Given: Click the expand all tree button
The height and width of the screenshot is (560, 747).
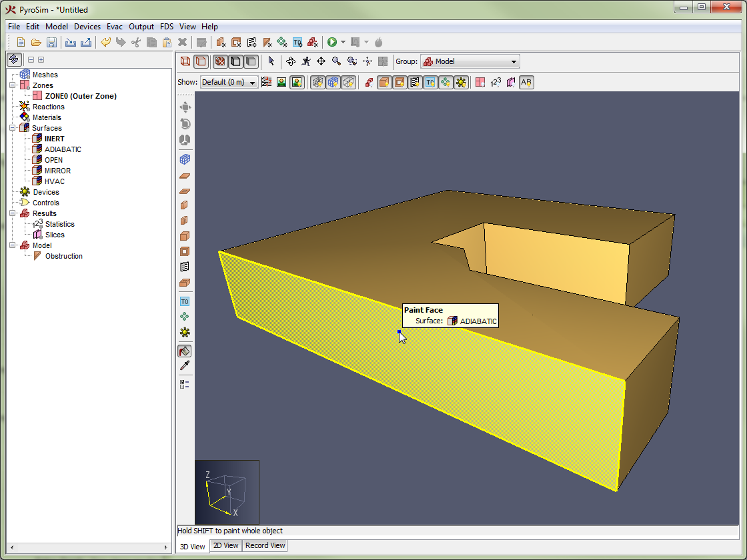Looking at the screenshot, I should 41,59.
